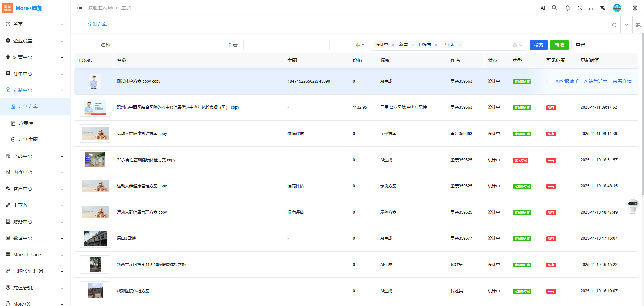Collapse the sidebar menu toggle icon
644x306 pixels.
tap(79, 8)
